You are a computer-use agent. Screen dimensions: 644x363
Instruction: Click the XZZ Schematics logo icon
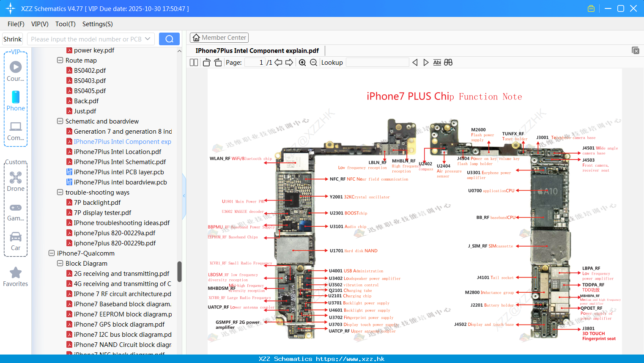coord(11,8)
